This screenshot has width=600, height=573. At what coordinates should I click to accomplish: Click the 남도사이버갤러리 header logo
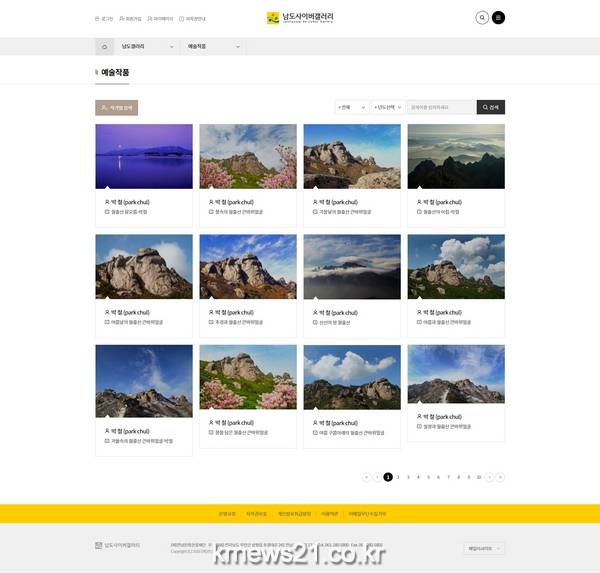(300, 18)
